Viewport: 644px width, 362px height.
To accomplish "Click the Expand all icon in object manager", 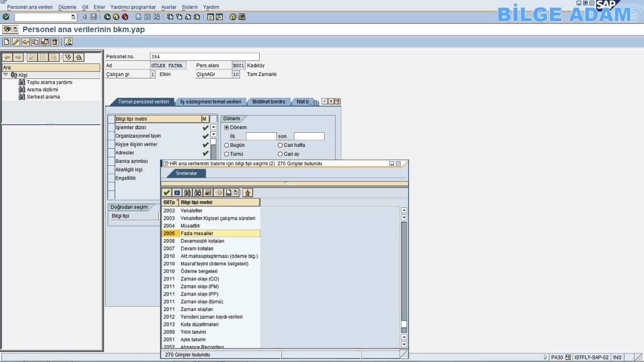I will 68,57.
